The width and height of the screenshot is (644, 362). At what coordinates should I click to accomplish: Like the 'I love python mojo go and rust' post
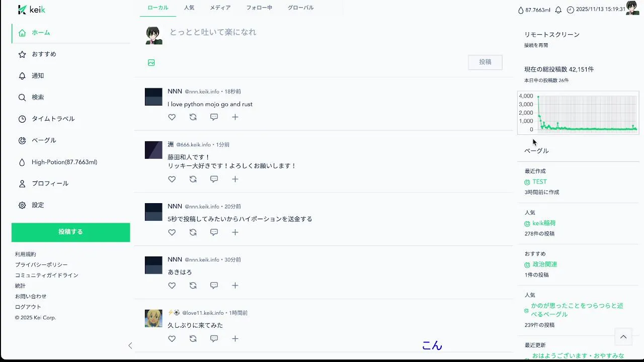[x=172, y=117]
